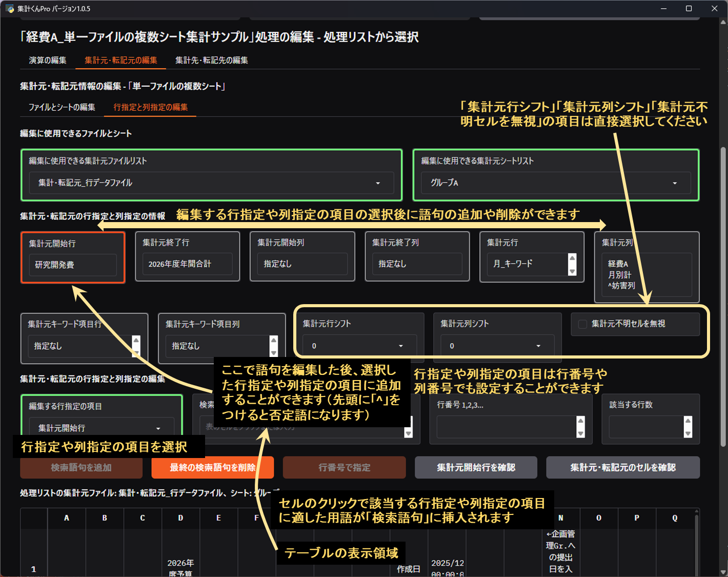The width and height of the screenshot is (728, 577).
Task: Maximize the 集計くんPro window
Action: coord(689,9)
